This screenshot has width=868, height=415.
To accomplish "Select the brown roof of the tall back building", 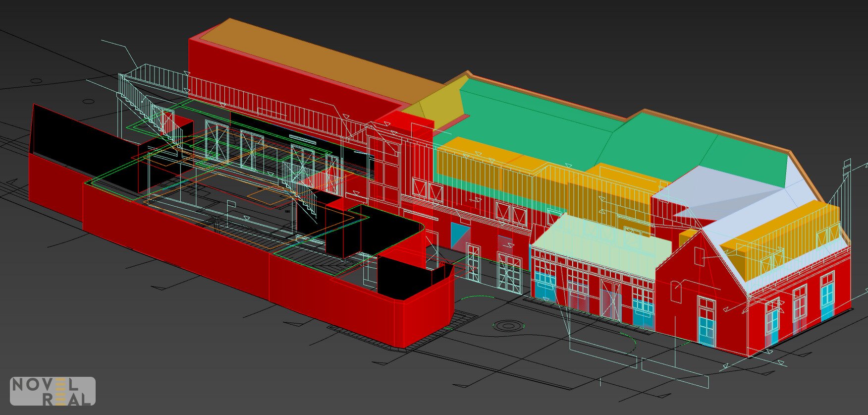I will pos(317,59).
